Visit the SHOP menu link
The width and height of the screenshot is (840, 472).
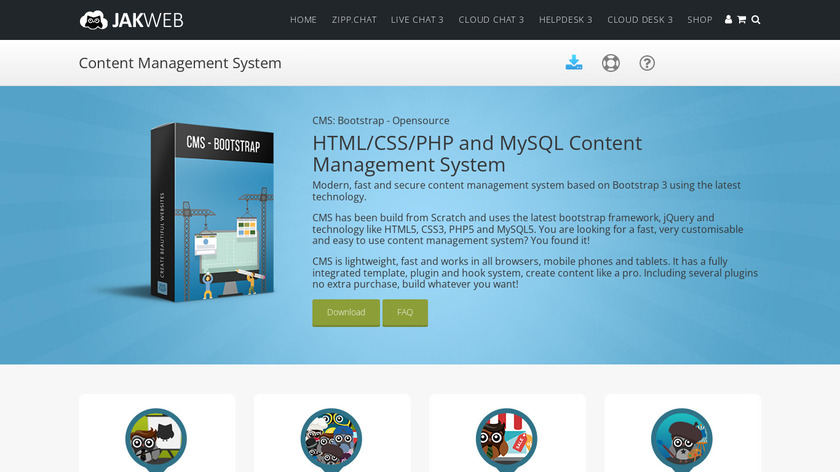tap(700, 20)
